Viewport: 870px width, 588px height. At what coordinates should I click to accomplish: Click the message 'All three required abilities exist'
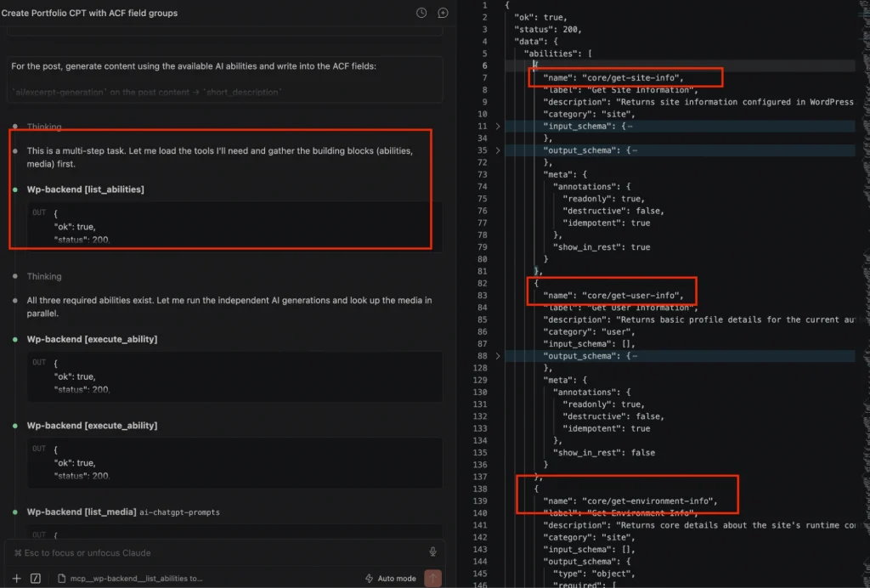click(x=229, y=307)
